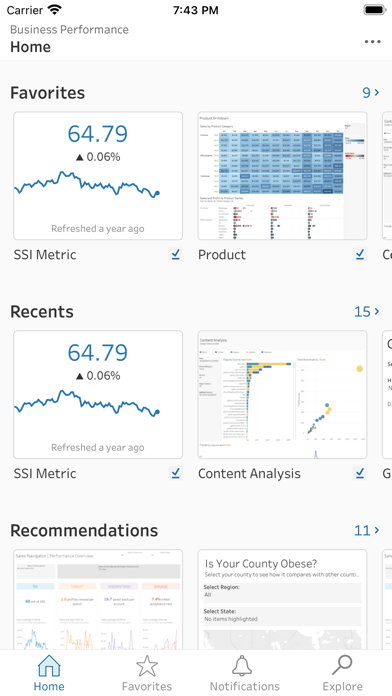Toggle offline check for SSI Metric in Favorites

tap(176, 254)
